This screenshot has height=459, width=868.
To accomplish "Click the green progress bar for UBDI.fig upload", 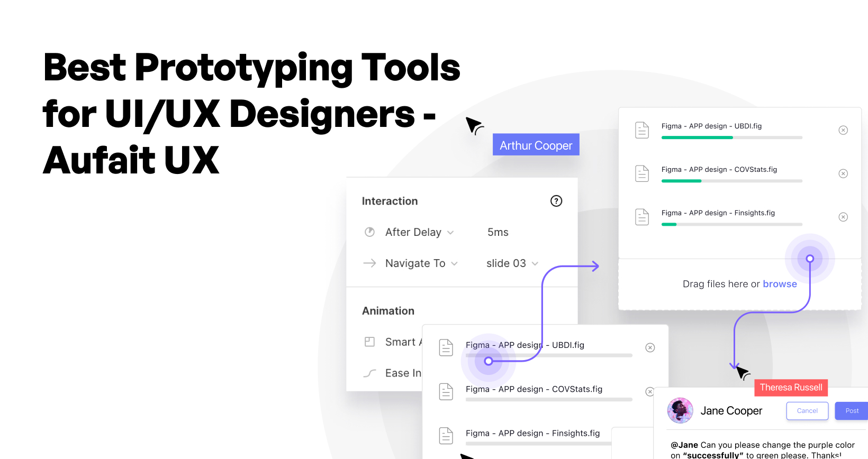I will coord(697,137).
